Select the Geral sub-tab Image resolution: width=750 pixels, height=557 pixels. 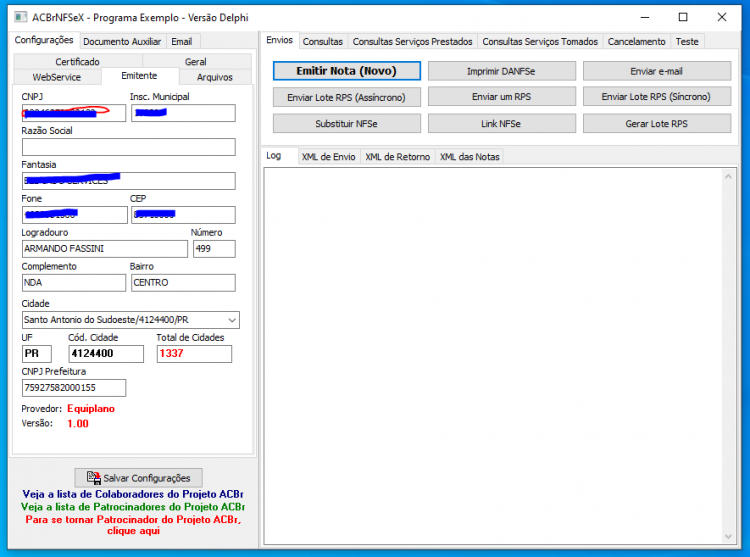196,62
